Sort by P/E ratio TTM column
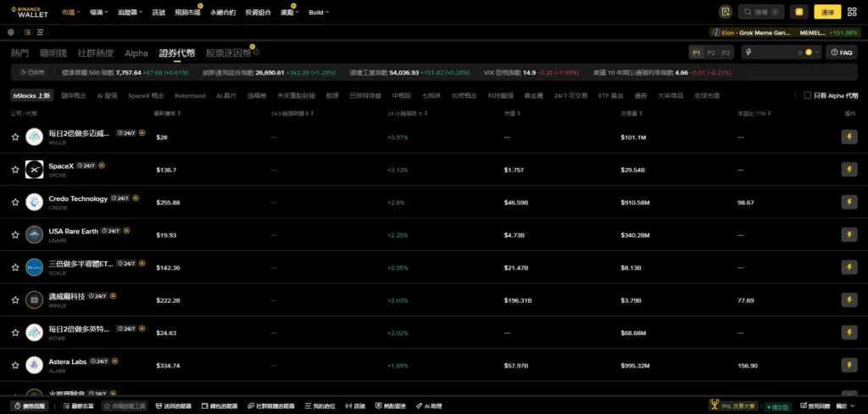 pos(754,114)
